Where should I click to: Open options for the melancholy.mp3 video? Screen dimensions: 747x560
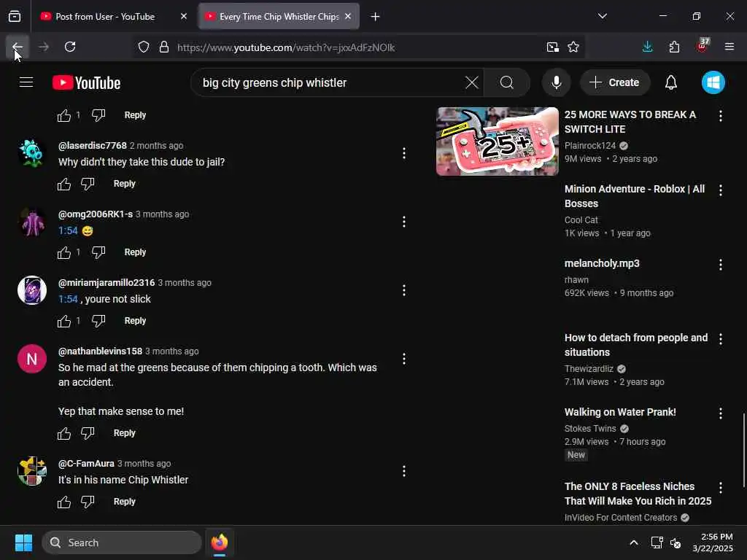click(720, 264)
